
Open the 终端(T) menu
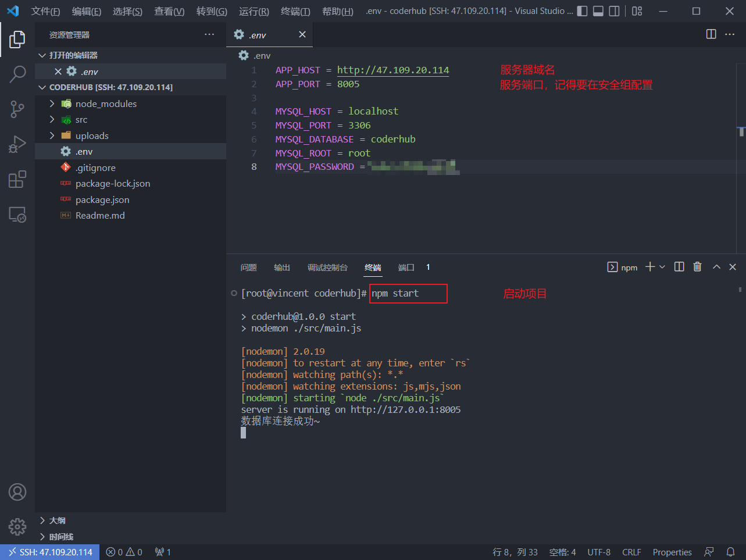tap(295, 11)
